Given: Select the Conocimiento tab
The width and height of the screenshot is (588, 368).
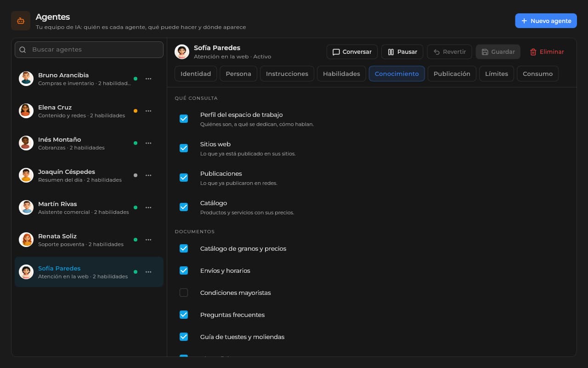Looking at the screenshot, I should coord(397,74).
